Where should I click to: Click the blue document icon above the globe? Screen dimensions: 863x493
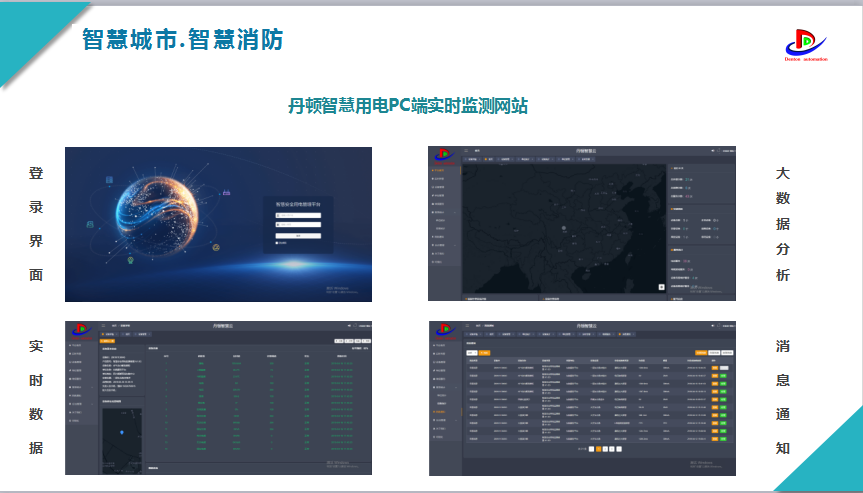click(110, 180)
